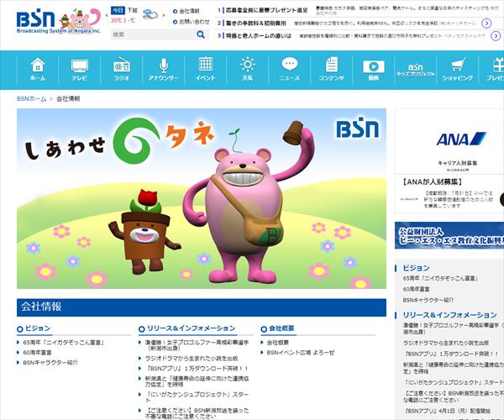Open the ビジョン heading in main section
Image resolution: width=504 pixels, height=420 pixels.
tap(38, 328)
